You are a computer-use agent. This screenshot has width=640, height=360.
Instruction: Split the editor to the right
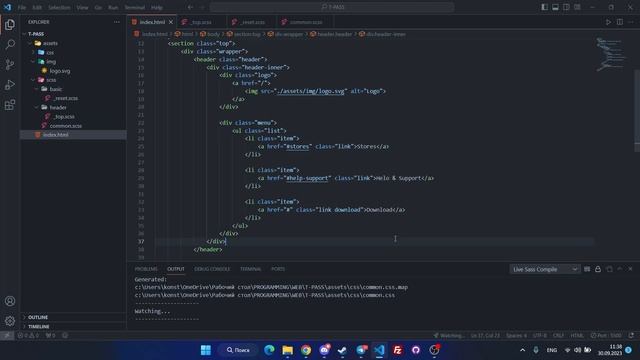620,22
